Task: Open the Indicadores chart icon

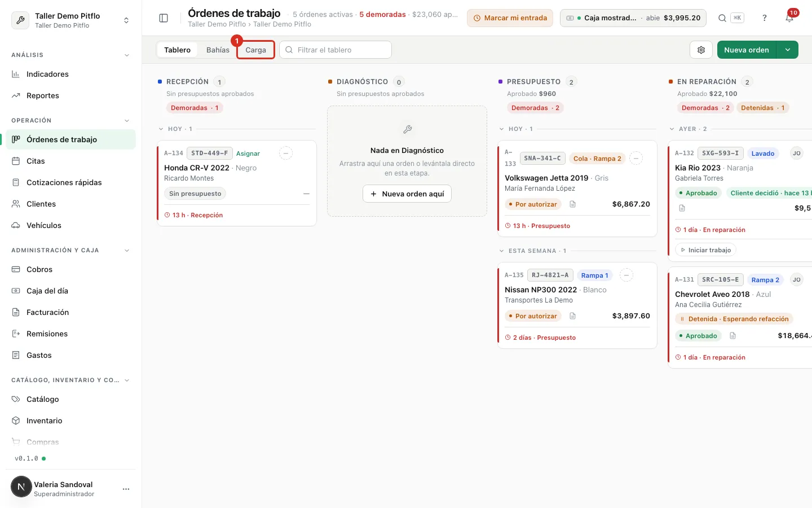Action: coord(16,74)
